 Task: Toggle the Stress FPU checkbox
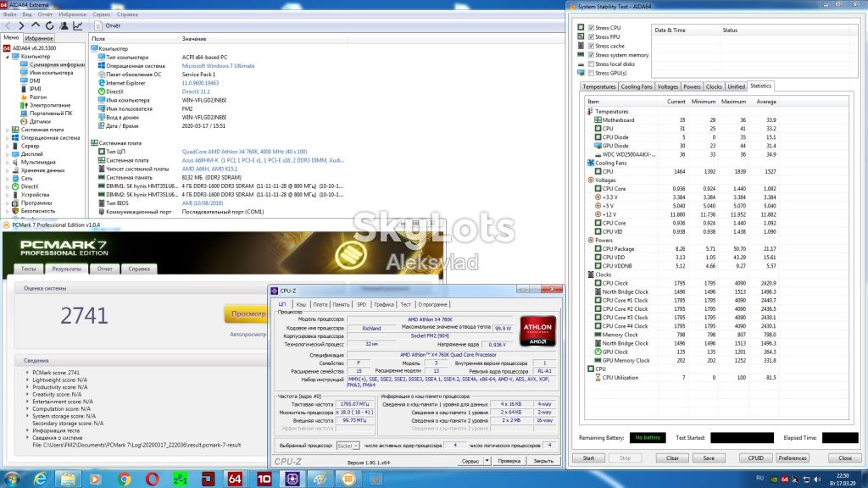coord(591,36)
